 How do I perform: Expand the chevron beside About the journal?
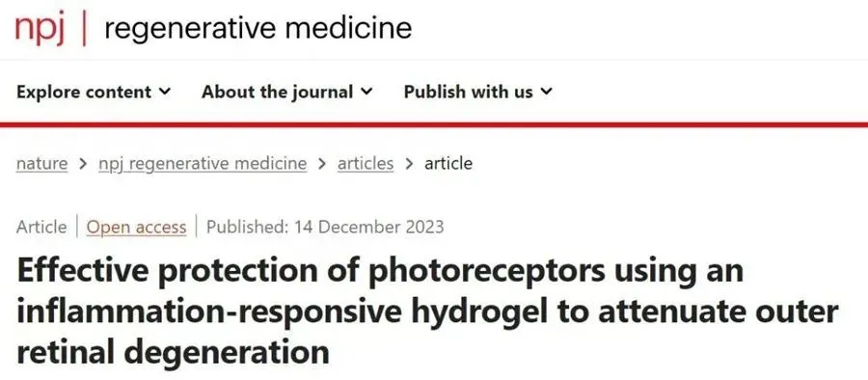click(367, 92)
